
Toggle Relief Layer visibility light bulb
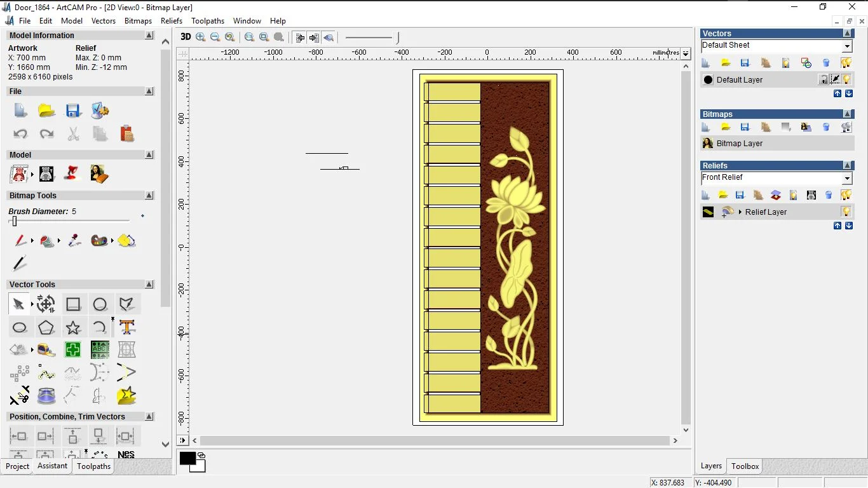[x=846, y=212]
